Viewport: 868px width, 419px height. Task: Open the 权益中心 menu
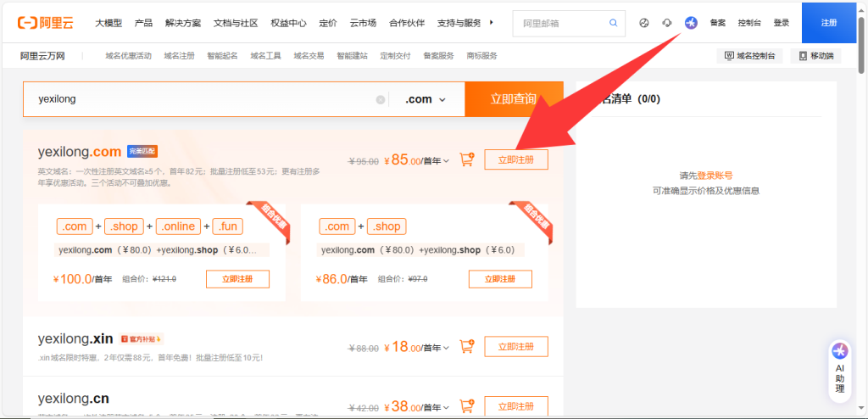[288, 23]
